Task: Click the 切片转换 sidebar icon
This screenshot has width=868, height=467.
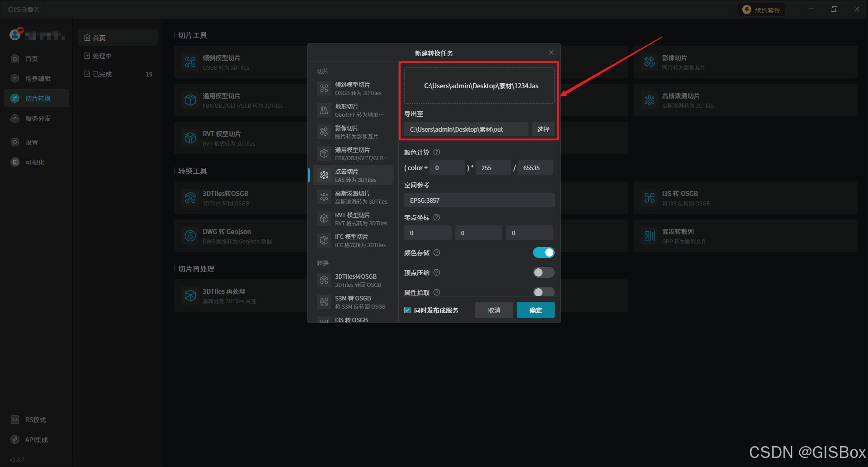Action: (15, 98)
